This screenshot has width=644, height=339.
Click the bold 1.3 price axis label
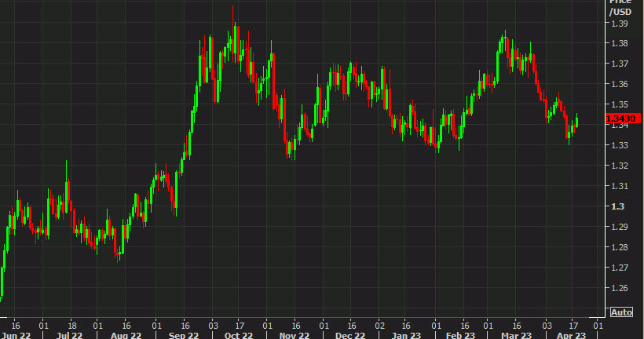(618, 206)
